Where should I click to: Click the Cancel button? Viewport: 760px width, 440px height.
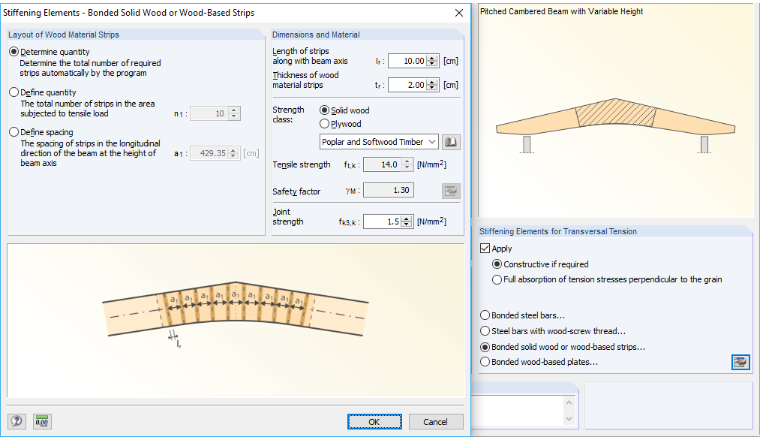436,422
